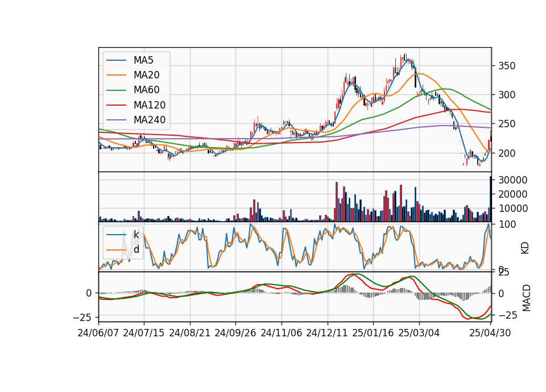Click the 200 price axis label
The width and height of the screenshot is (546, 392).
(x=507, y=153)
